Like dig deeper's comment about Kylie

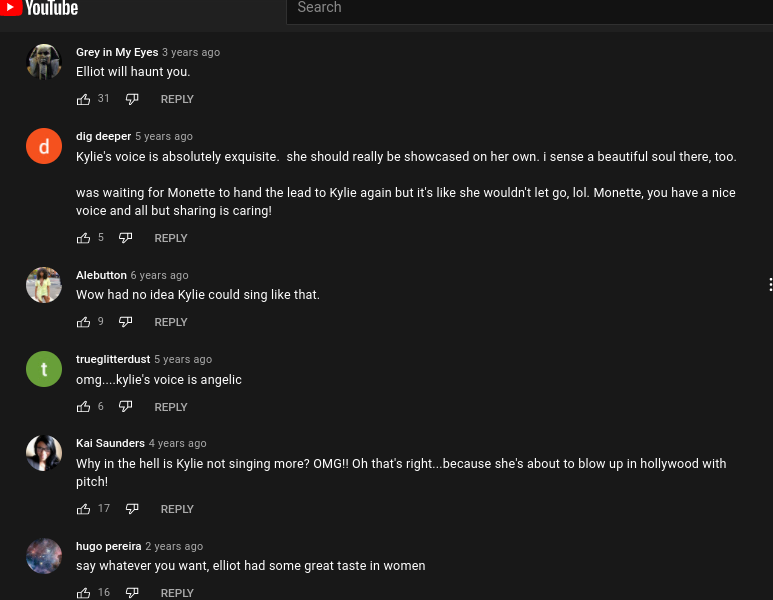pyautogui.click(x=83, y=238)
